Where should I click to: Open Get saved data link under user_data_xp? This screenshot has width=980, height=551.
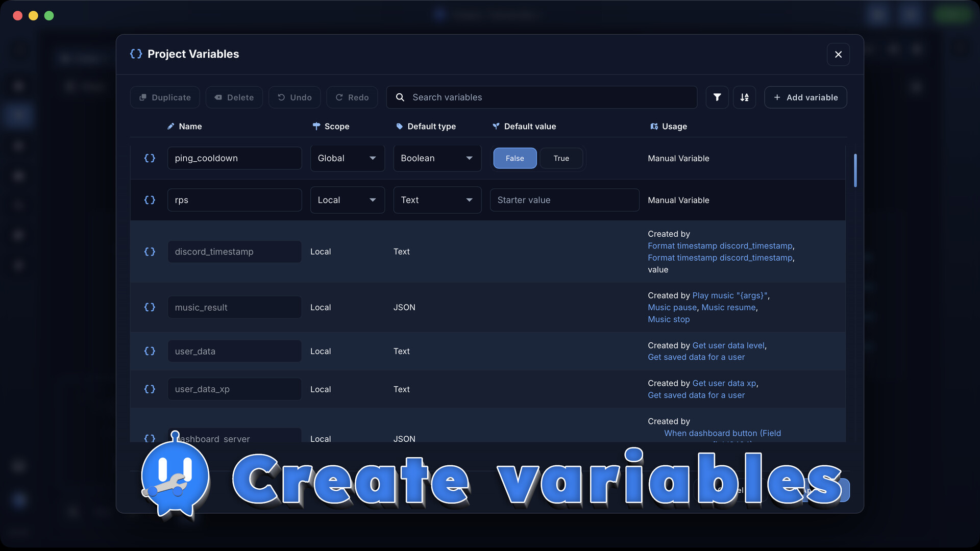pyautogui.click(x=696, y=395)
